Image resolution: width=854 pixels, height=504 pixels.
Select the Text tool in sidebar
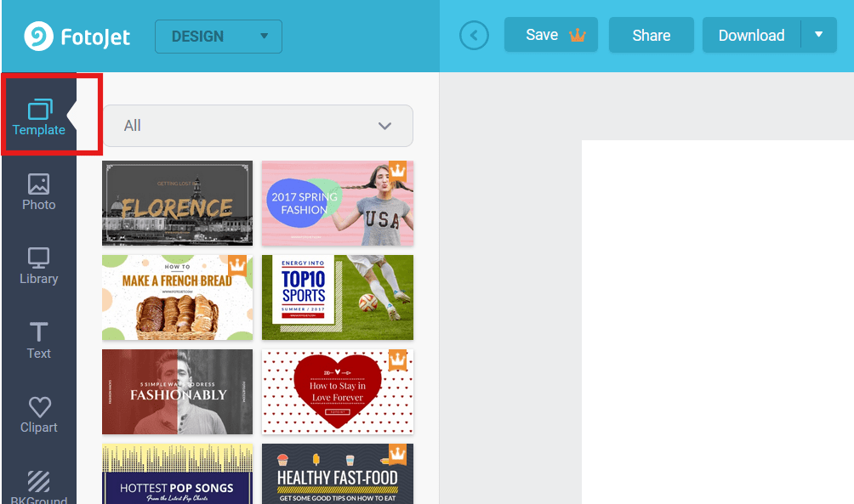pos(39,341)
